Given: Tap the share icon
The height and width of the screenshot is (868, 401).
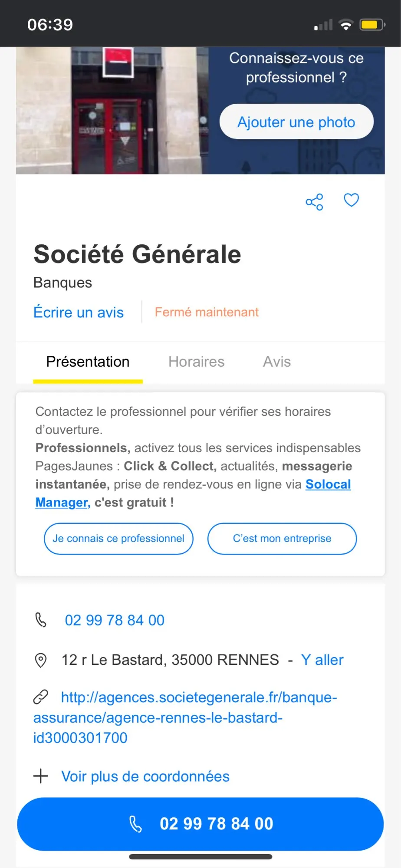Looking at the screenshot, I should 315,202.
